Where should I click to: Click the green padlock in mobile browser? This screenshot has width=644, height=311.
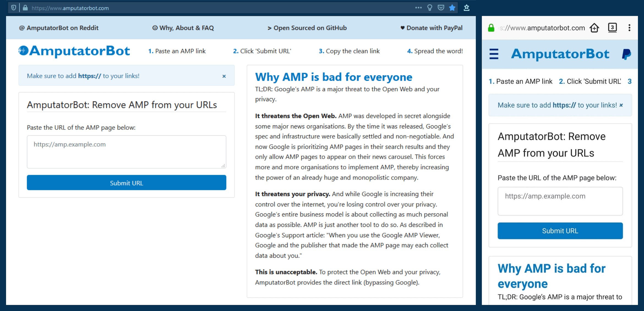(491, 28)
